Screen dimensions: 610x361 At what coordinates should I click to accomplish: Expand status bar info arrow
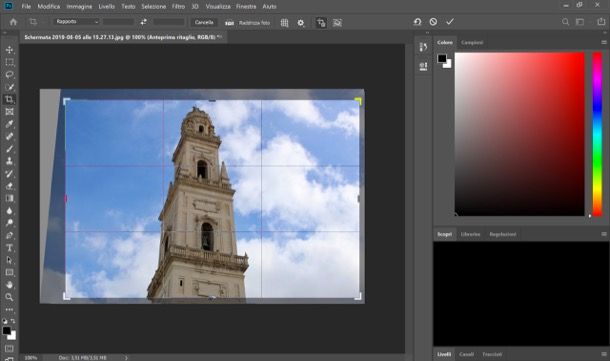[126, 357]
